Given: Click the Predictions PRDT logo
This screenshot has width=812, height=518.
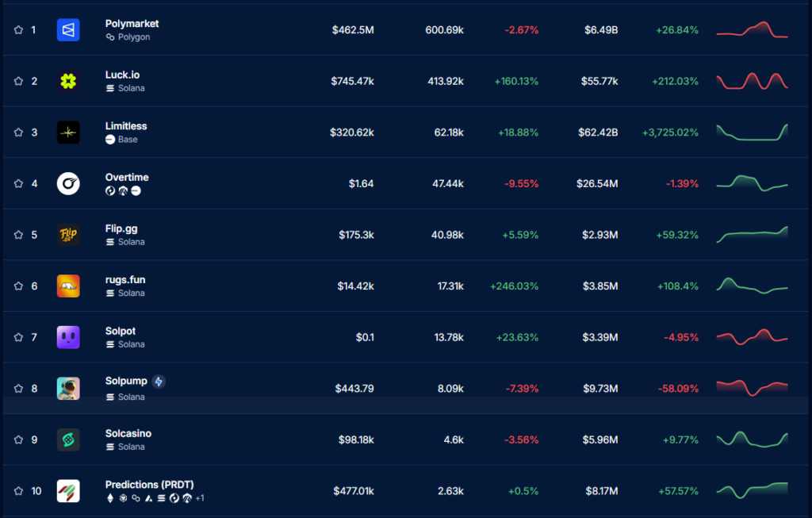Looking at the screenshot, I should point(68,492).
